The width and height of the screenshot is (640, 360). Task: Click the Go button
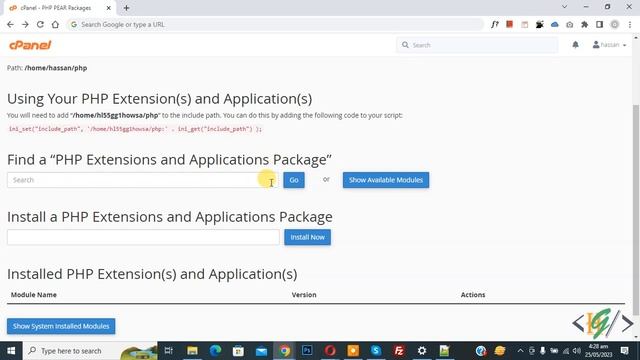pos(294,180)
